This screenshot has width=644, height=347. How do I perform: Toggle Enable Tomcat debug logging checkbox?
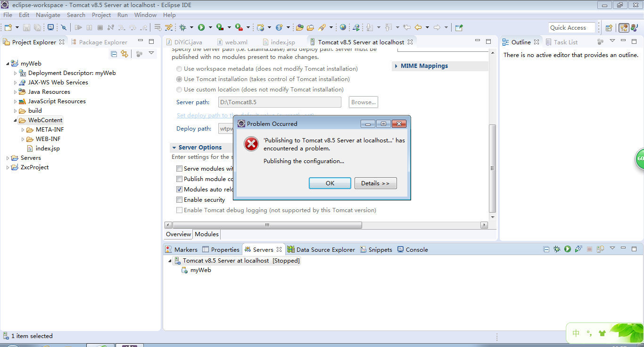click(x=179, y=210)
